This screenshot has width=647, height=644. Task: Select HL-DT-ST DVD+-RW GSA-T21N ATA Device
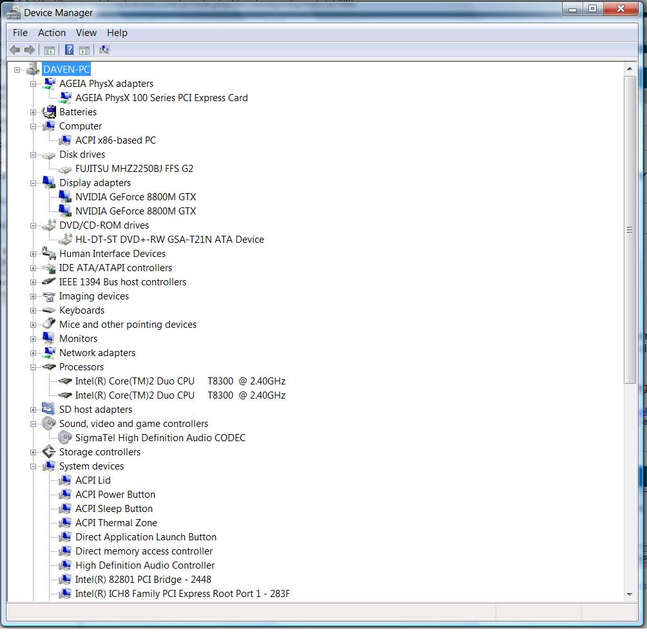pos(169,239)
